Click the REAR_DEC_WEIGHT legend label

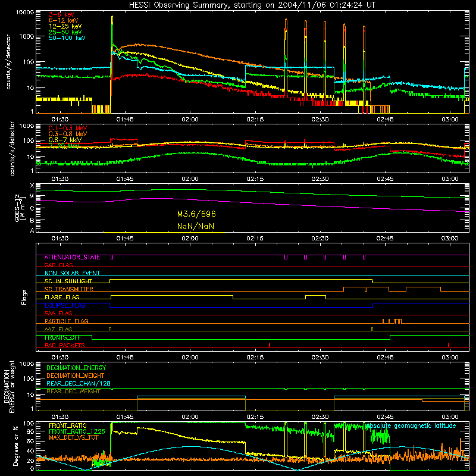pos(73,392)
